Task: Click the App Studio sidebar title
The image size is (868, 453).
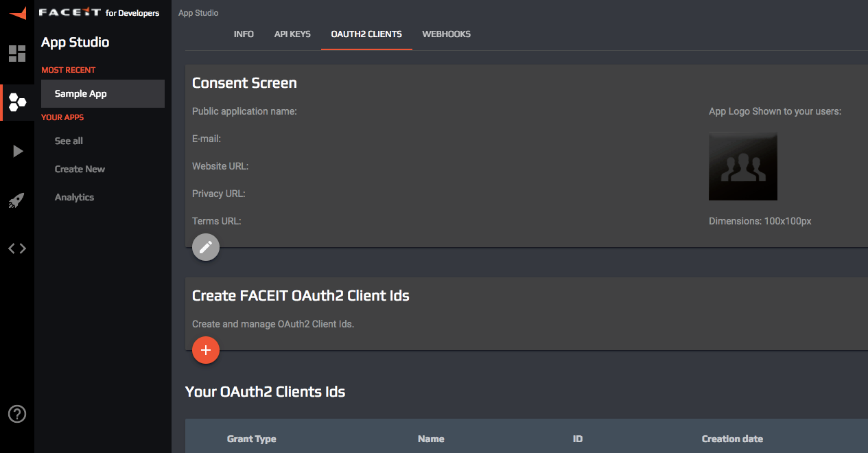Action: pyautogui.click(x=75, y=43)
